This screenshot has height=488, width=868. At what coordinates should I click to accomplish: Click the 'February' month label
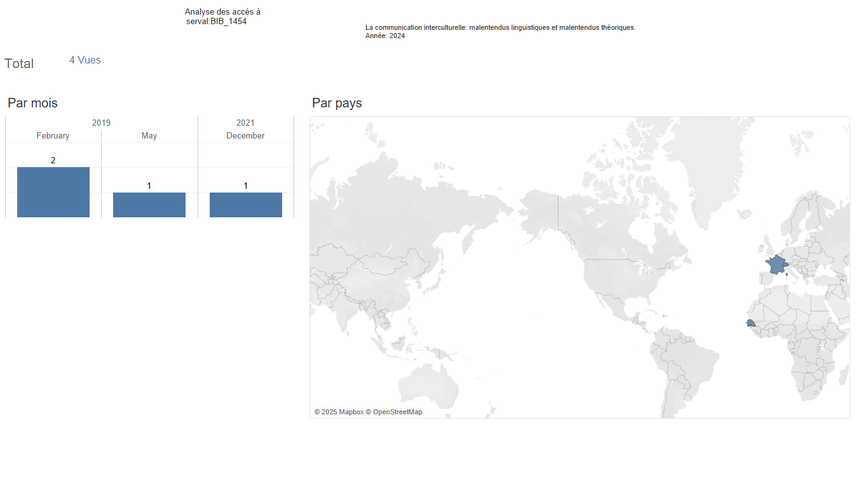pos(53,135)
